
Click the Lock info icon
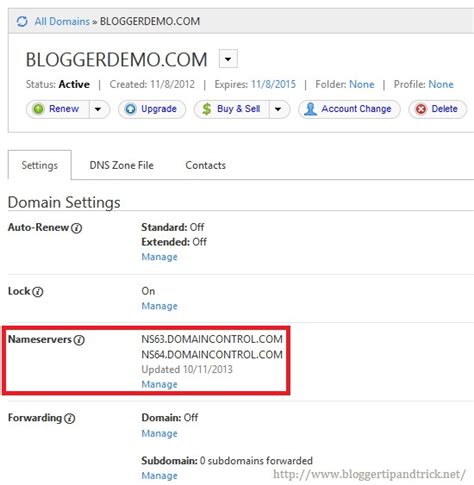tap(38, 292)
